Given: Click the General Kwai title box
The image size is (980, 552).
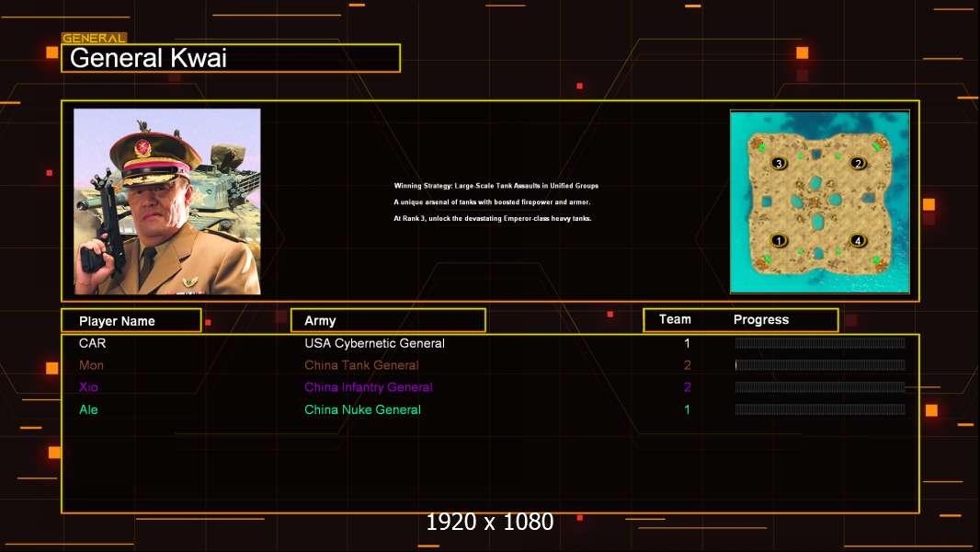Looking at the screenshot, I should (231, 58).
